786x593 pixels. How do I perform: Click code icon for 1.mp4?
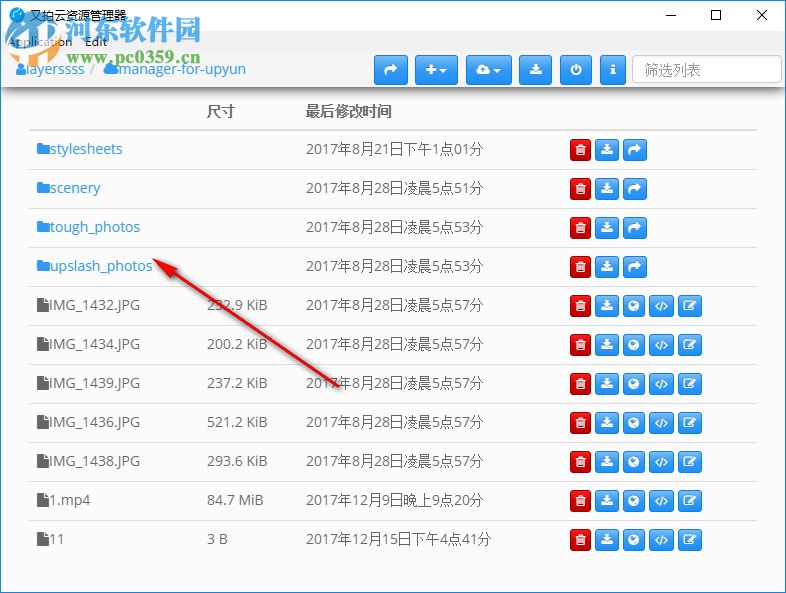coord(661,501)
